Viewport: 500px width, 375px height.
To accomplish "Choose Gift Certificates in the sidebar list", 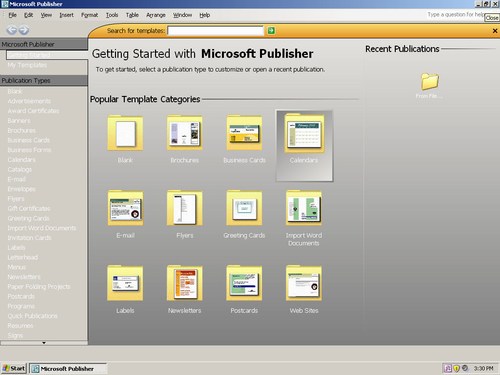I will click(29, 208).
